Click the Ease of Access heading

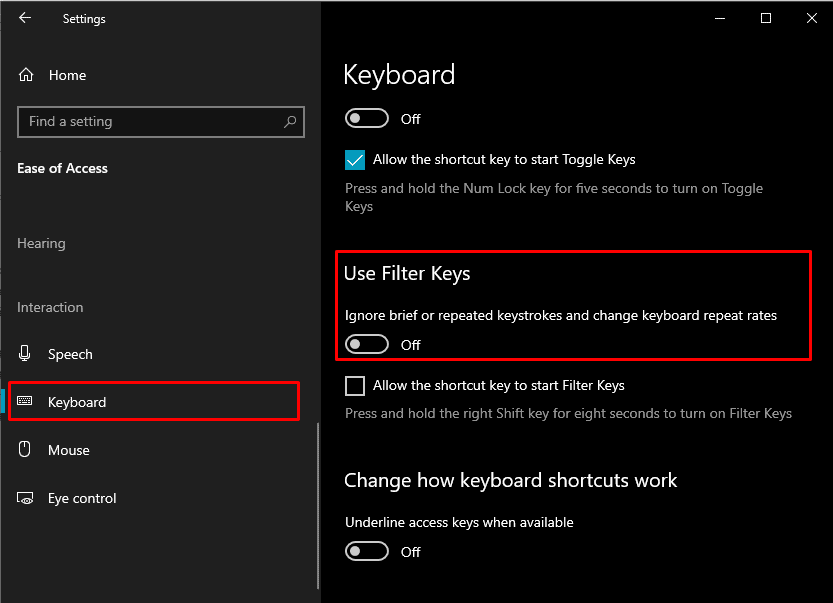click(62, 168)
